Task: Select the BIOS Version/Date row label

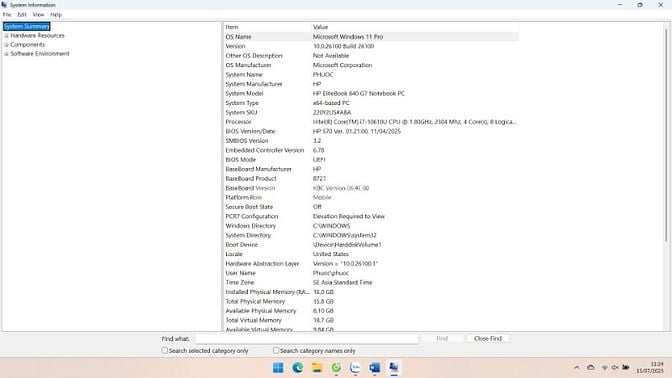Action: pyautogui.click(x=250, y=131)
